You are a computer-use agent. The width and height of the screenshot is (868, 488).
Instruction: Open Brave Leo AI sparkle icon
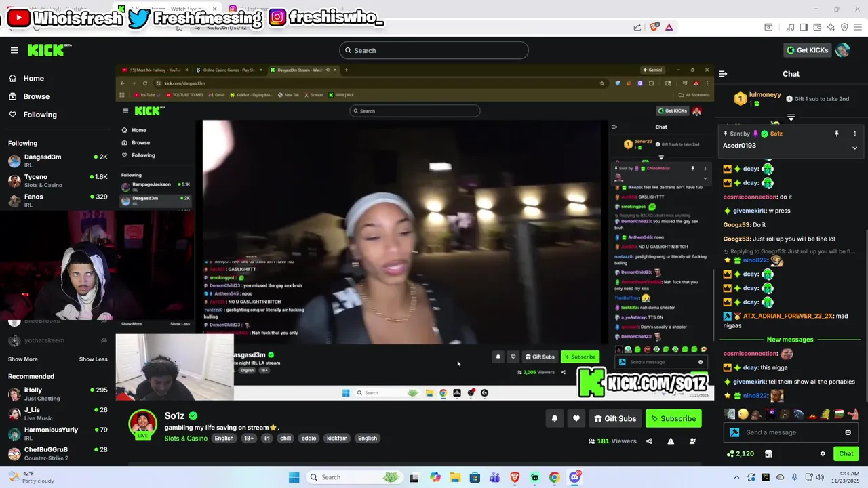831,27
